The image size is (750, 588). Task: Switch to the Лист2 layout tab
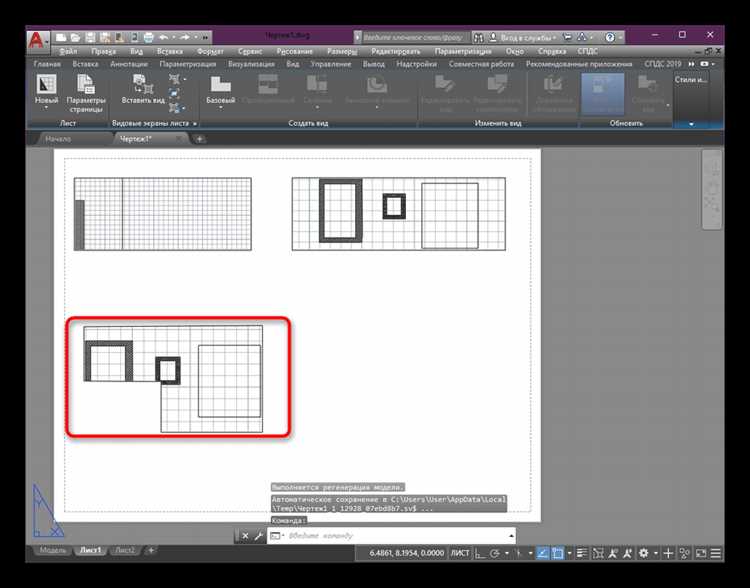pyautogui.click(x=125, y=550)
